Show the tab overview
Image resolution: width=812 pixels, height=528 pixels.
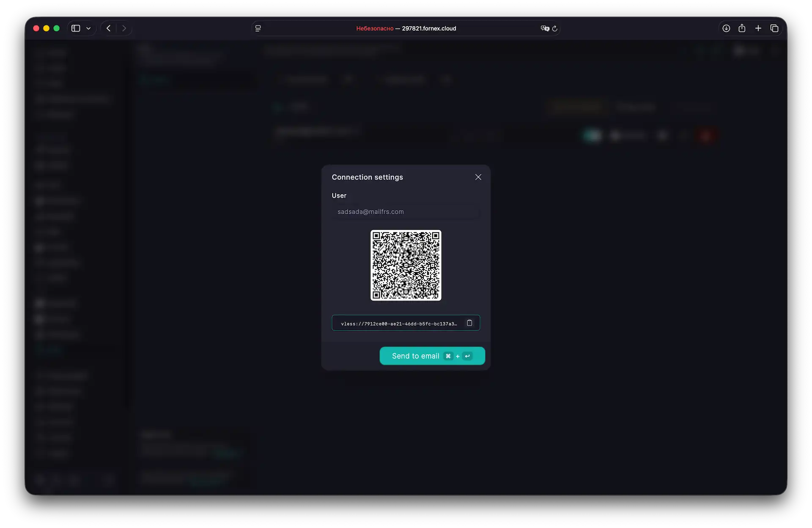point(774,28)
